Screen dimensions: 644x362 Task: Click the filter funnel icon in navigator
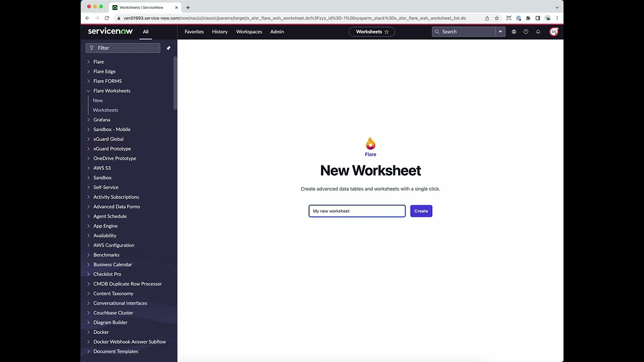pyautogui.click(x=92, y=48)
